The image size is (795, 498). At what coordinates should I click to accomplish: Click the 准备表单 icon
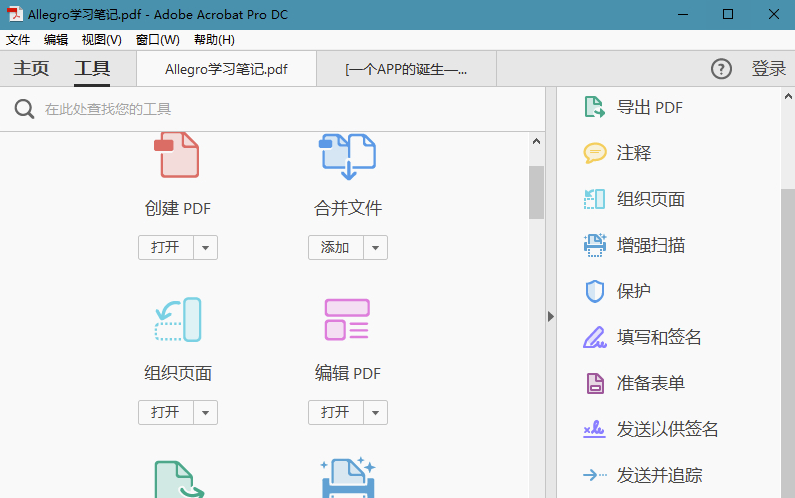tap(595, 383)
